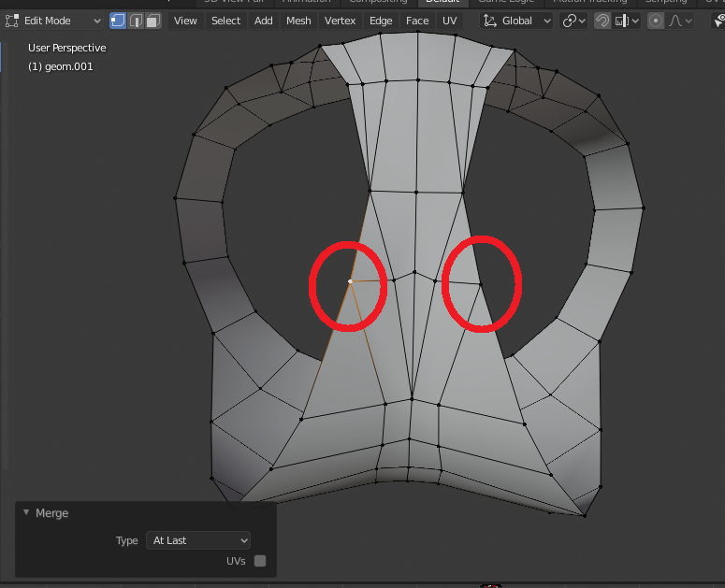
Task: Open the Add menu
Action: point(263,21)
